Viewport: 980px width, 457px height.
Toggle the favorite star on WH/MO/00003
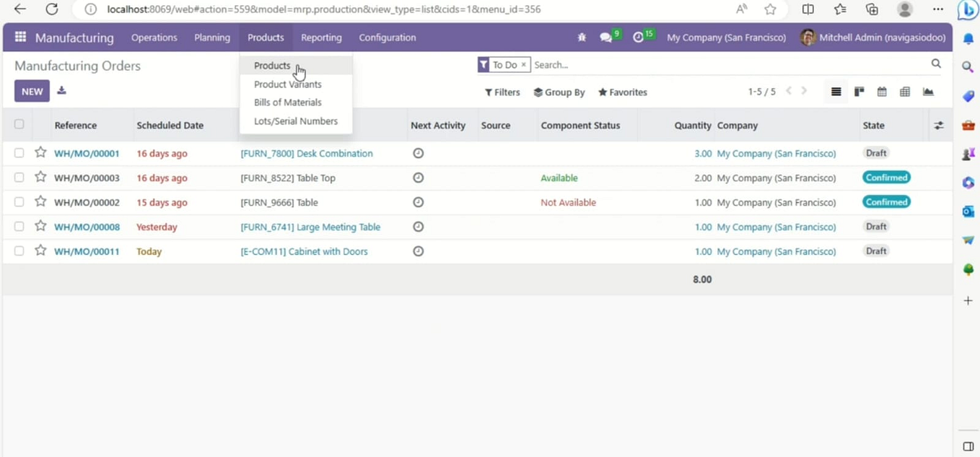(40, 178)
